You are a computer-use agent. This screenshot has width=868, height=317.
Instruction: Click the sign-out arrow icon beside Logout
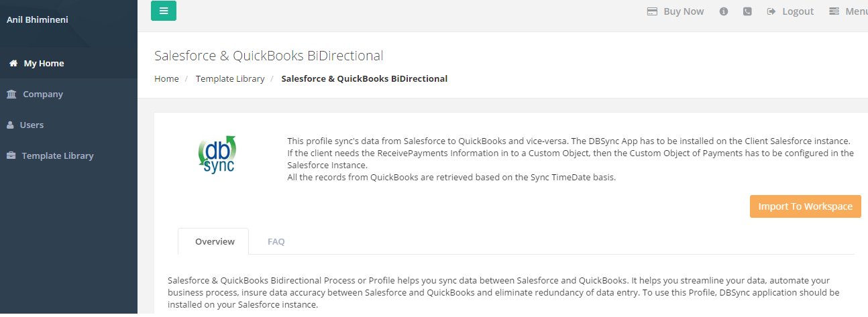[x=771, y=11]
